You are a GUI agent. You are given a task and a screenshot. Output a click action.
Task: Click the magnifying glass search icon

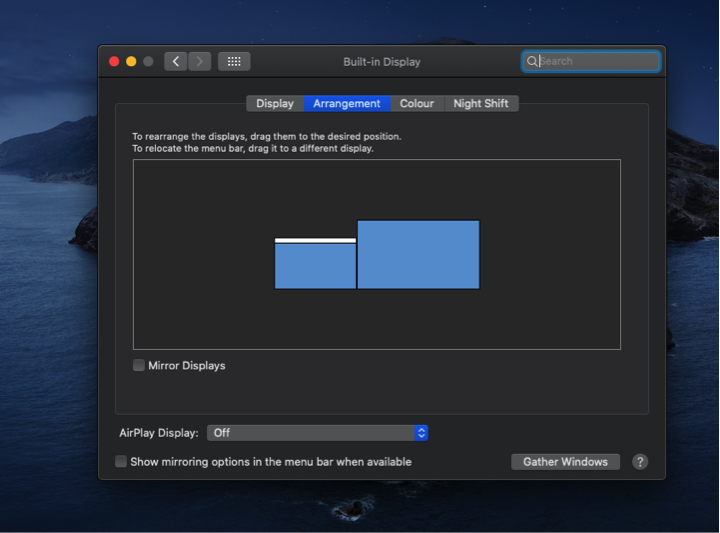pos(533,61)
